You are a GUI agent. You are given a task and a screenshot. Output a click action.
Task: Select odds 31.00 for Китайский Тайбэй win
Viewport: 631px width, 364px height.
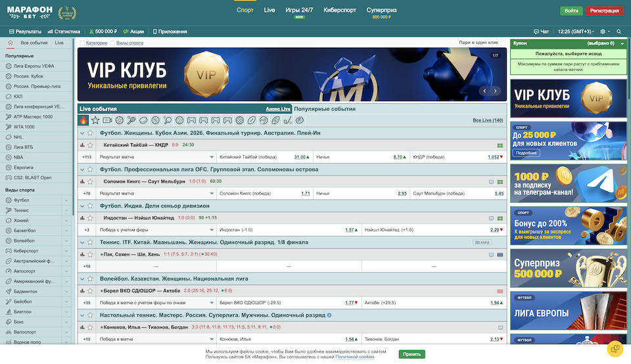click(301, 157)
